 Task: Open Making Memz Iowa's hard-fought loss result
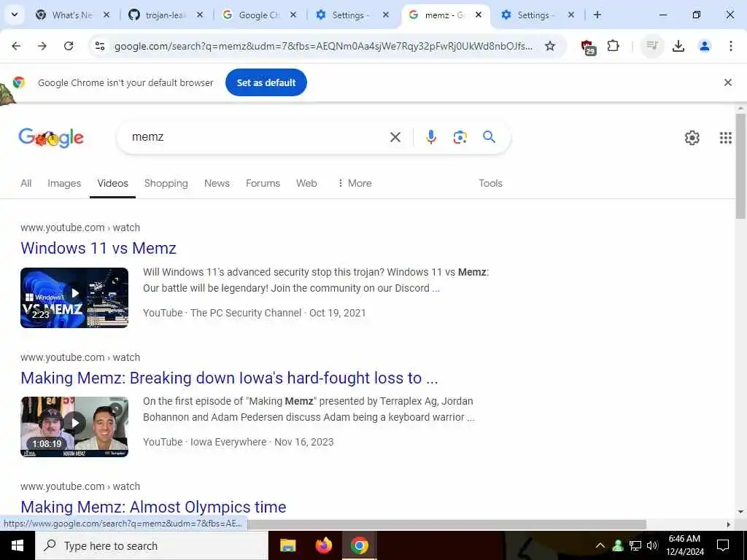229,378
